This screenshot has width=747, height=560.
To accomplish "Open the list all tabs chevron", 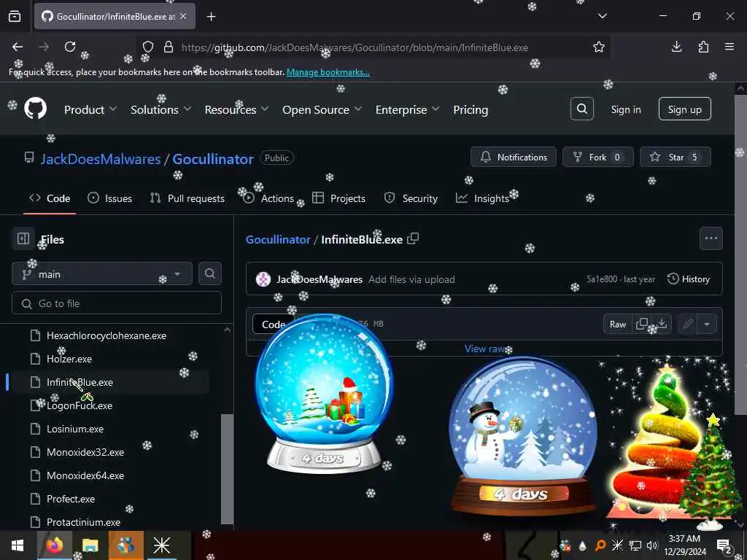I will click(x=602, y=16).
